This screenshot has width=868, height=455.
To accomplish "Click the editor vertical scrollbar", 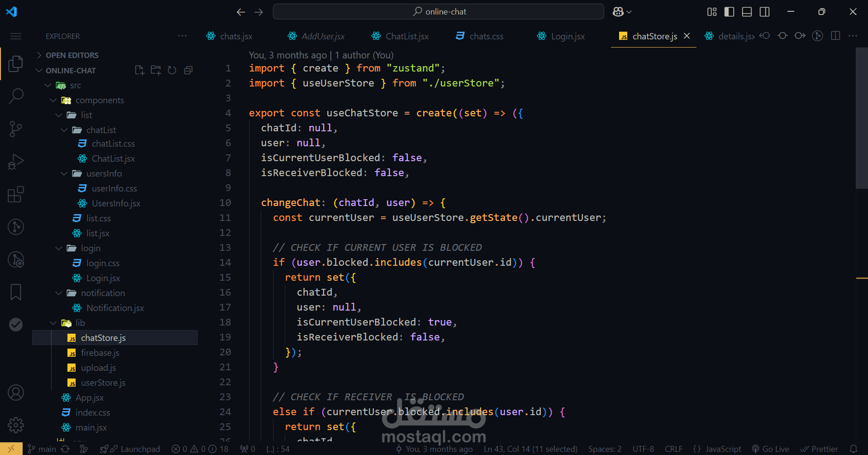I will click(x=862, y=118).
